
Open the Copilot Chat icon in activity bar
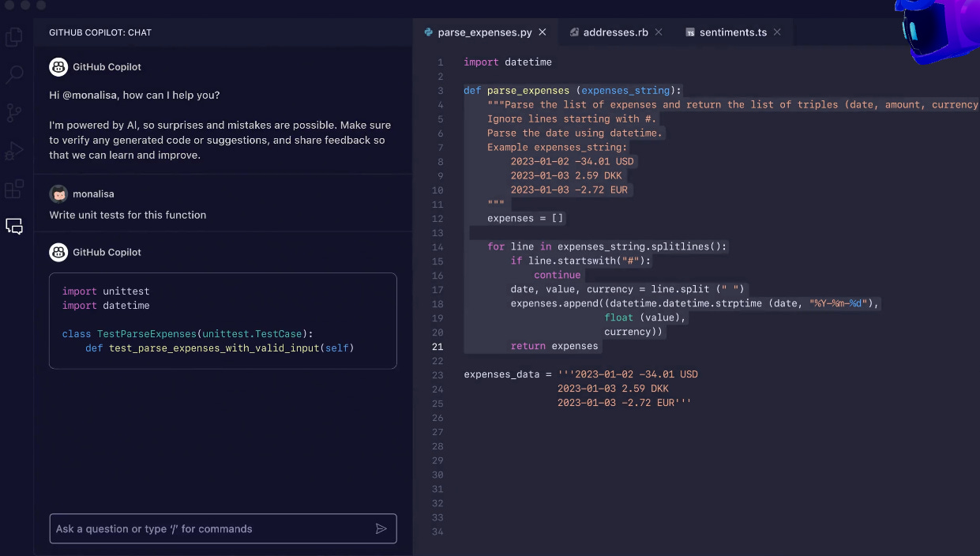pyautogui.click(x=14, y=227)
